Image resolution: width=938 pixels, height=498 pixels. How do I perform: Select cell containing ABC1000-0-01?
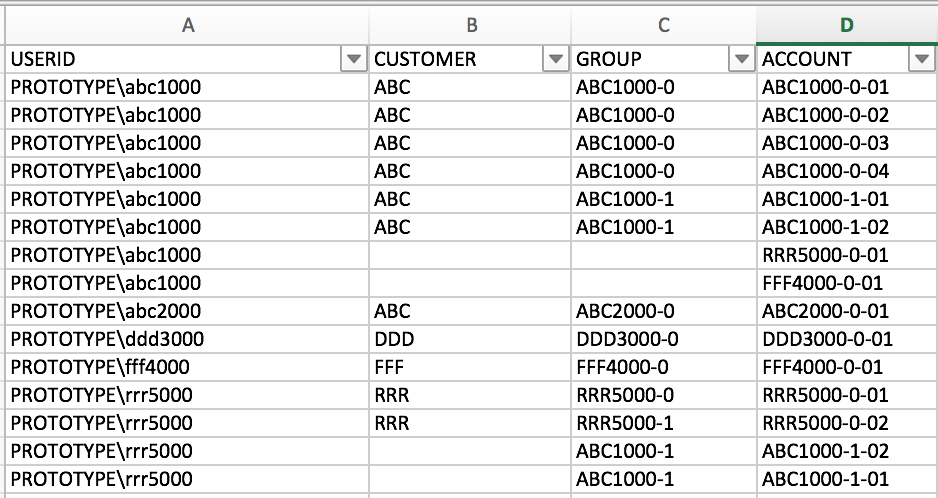(x=825, y=88)
